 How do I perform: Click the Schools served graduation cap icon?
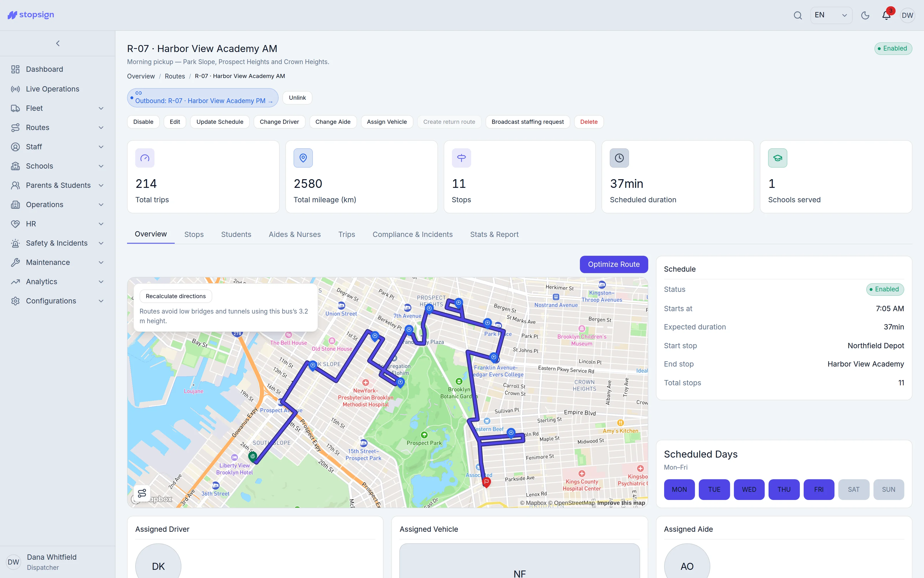pyautogui.click(x=777, y=158)
